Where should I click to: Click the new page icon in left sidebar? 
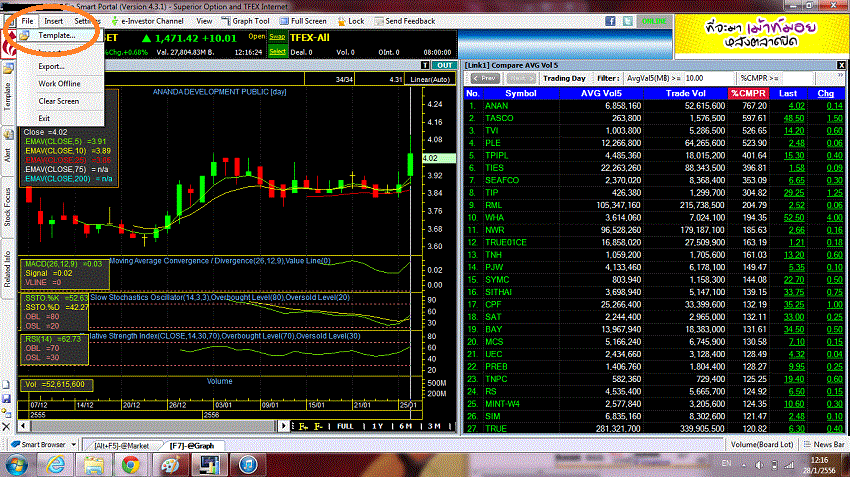click(6, 385)
